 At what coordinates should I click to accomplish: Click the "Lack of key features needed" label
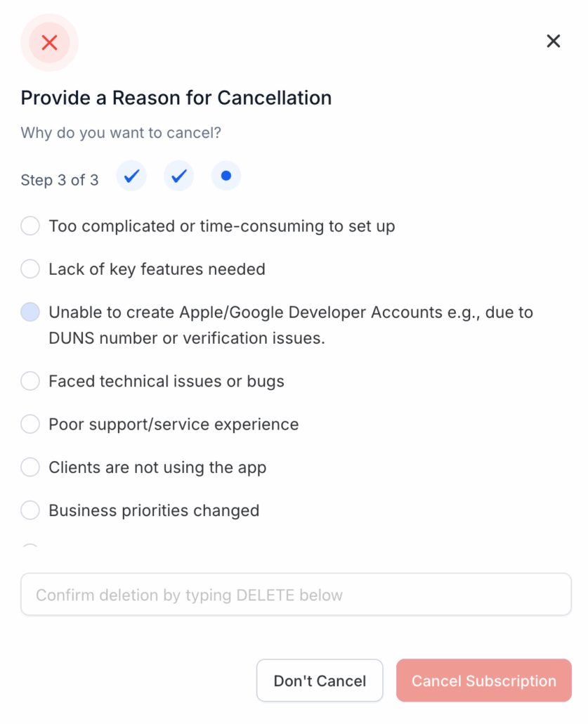point(157,269)
